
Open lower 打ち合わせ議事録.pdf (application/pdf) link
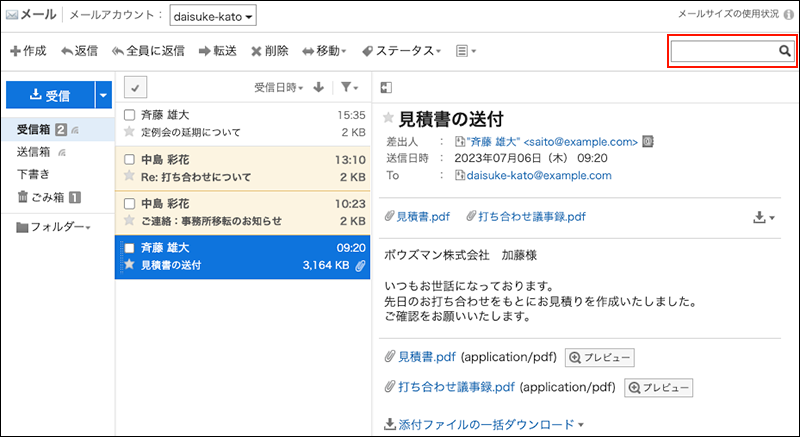pyautogui.click(x=456, y=387)
